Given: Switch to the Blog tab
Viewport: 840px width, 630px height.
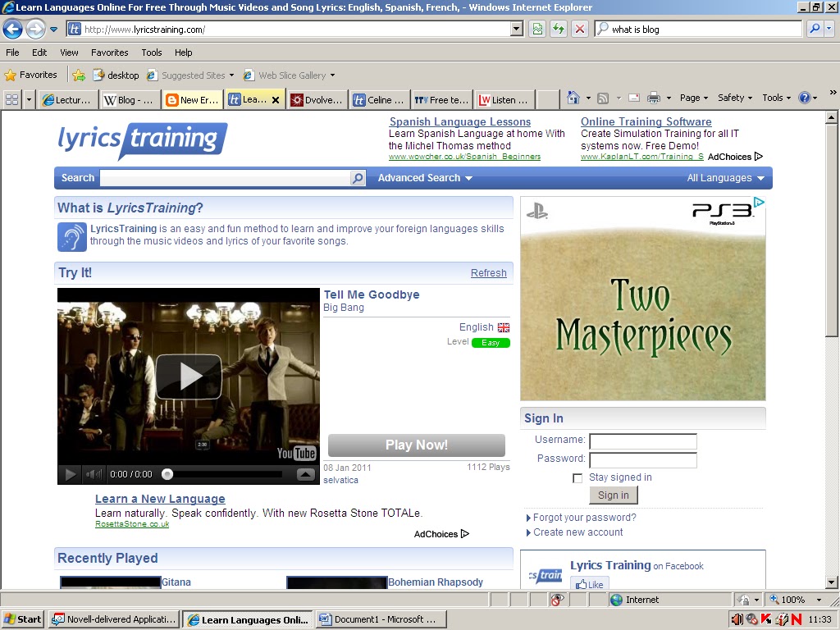Looking at the screenshot, I should pyautogui.click(x=129, y=99).
